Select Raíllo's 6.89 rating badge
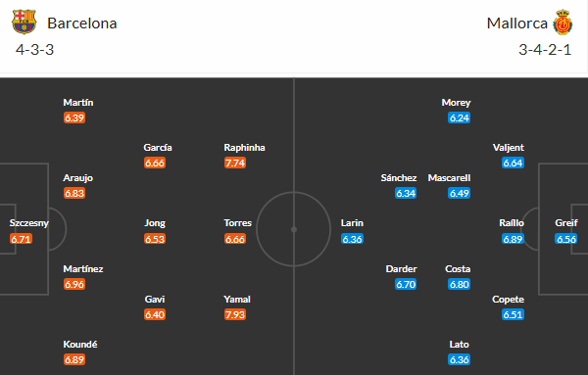588x375 pixels. point(513,239)
